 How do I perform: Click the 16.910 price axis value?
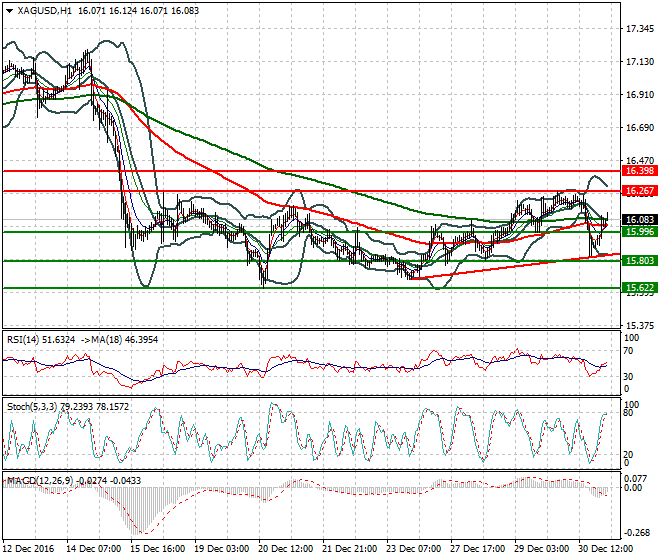click(x=640, y=94)
